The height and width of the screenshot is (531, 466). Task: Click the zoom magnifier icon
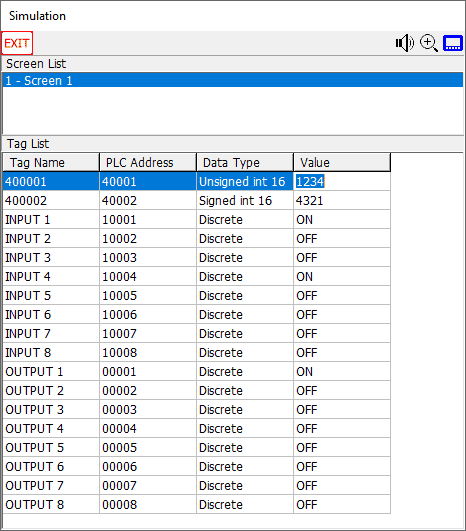click(429, 43)
